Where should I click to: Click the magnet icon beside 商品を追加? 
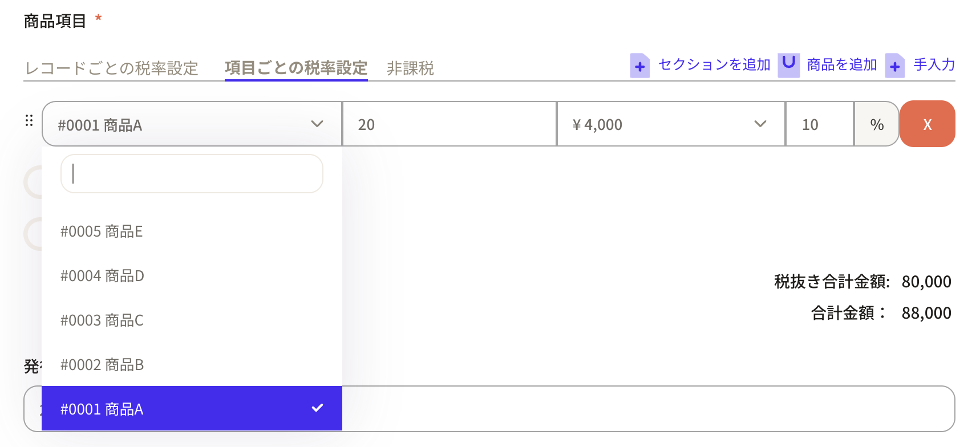click(x=788, y=64)
